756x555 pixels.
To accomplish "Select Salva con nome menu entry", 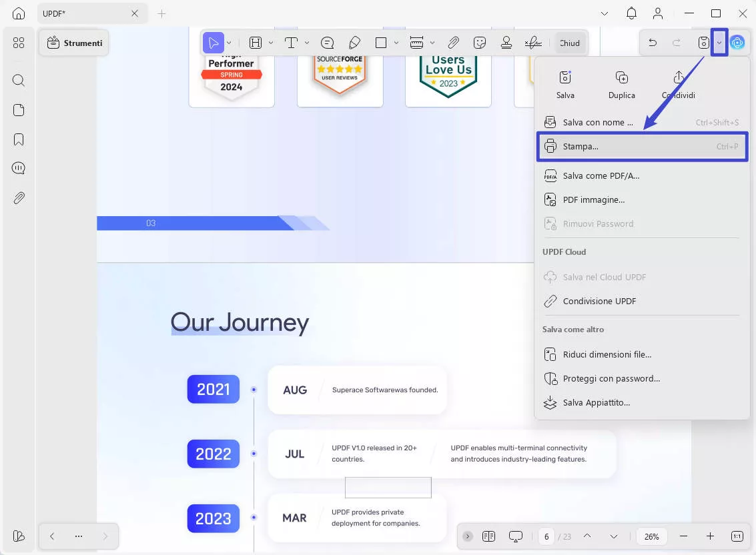I will (x=642, y=123).
